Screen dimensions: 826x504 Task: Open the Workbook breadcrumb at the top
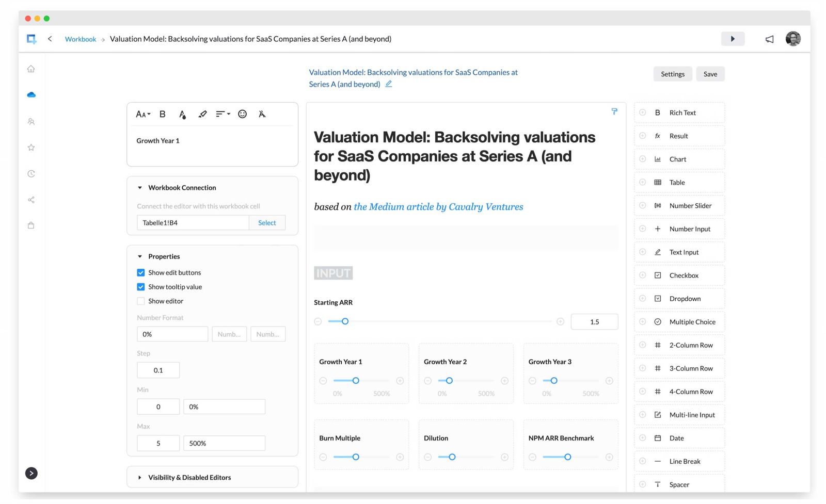pyautogui.click(x=80, y=39)
